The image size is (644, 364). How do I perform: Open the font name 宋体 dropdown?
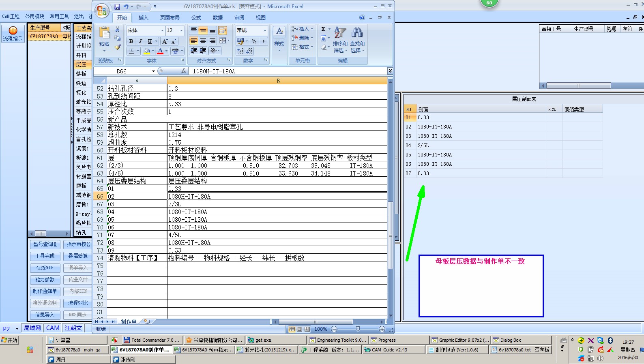(x=162, y=30)
